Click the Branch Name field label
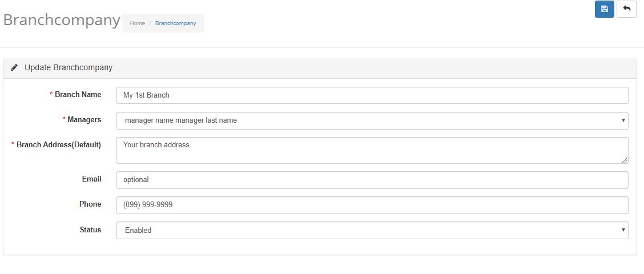This screenshot has height=274, width=644. [x=78, y=95]
